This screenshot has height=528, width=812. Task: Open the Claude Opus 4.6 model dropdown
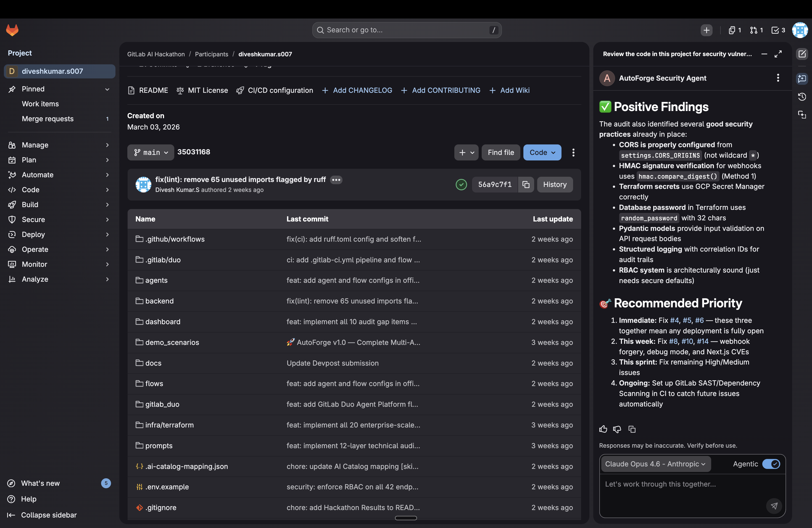point(655,464)
